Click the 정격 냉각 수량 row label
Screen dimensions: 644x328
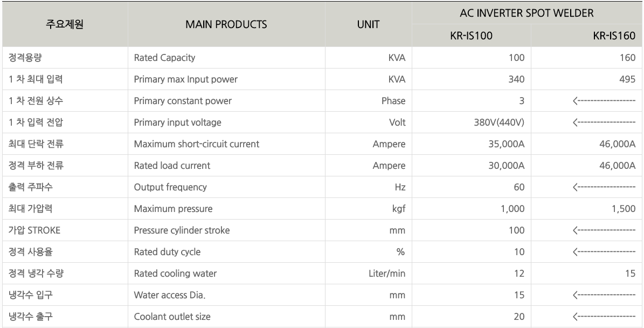click(x=36, y=274)
